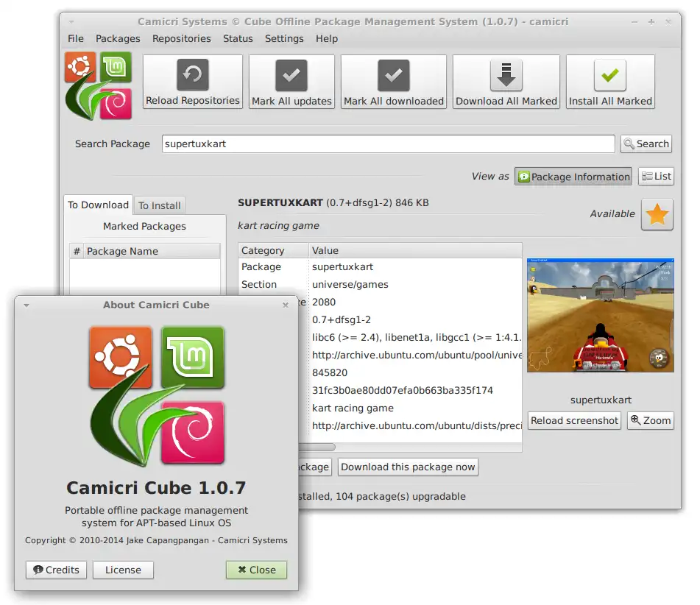Open the Packages menu

tap(118, 39)
